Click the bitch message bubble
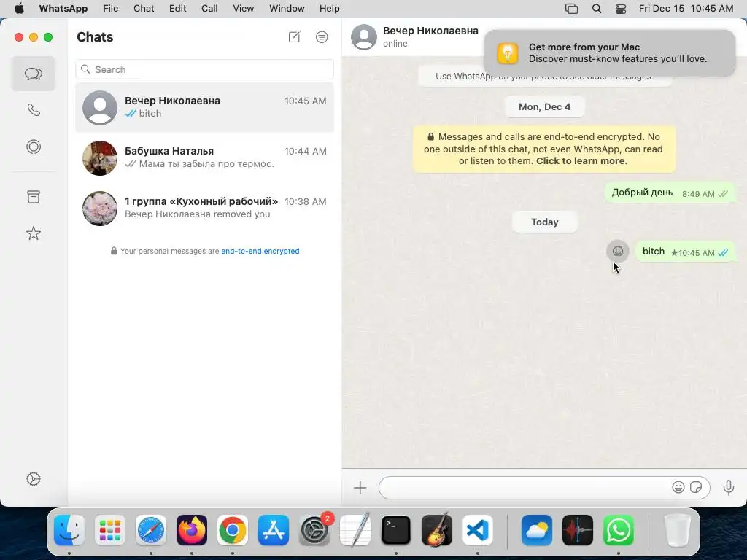The image size is (747, 560). pos(686,252)
